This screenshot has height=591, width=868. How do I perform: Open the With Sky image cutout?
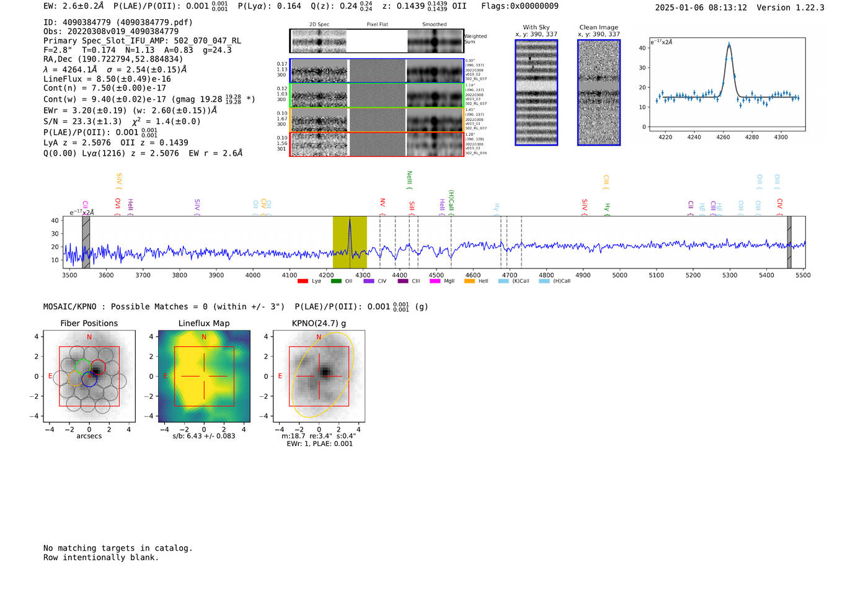[536, 92]
